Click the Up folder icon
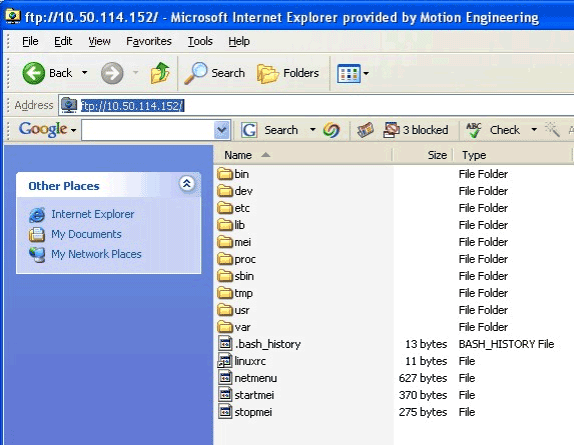Viewport: 574px width, 445px height. pyautogui.click(x=160, y=73)
